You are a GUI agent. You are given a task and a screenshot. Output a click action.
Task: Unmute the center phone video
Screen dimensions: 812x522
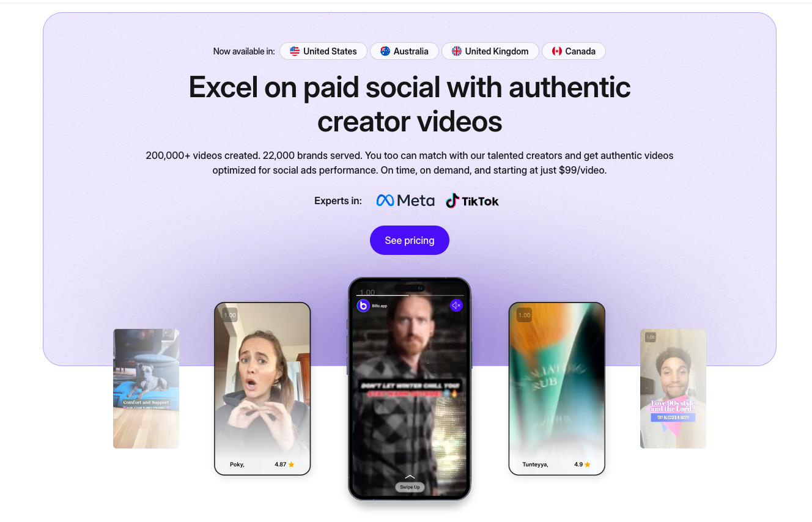pyautogui.click(x=456, y=305)
